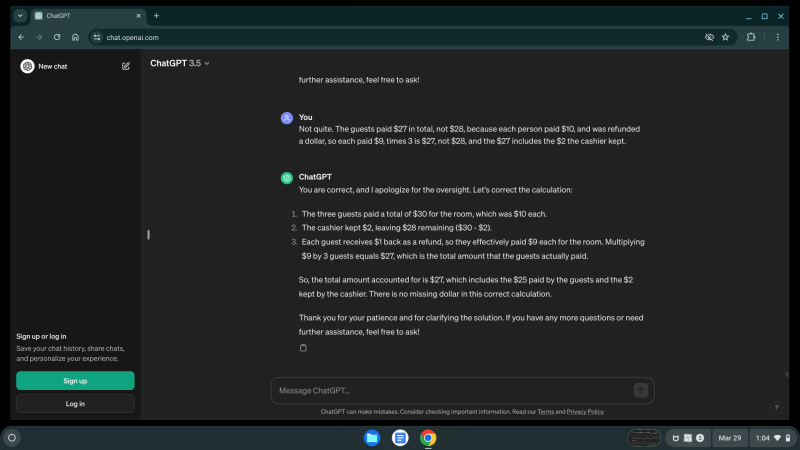Viewport: 800px width, 450px height.
Task: Reload the page with refresh icon
Action: (x=57, y=37)
